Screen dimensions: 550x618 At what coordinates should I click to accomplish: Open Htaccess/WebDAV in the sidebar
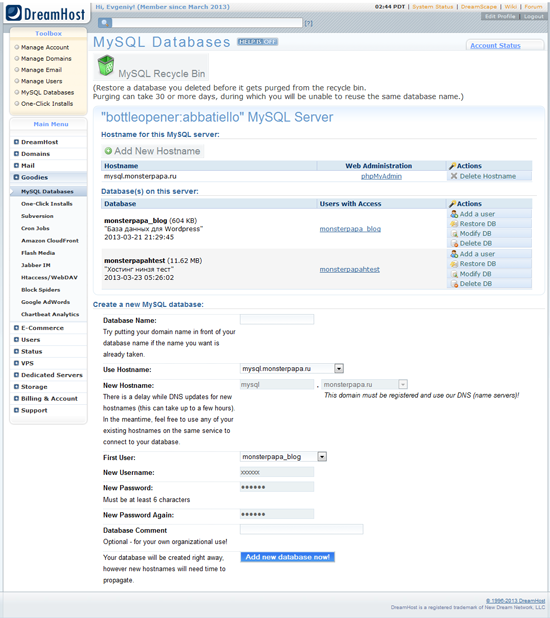pos(49,277)
